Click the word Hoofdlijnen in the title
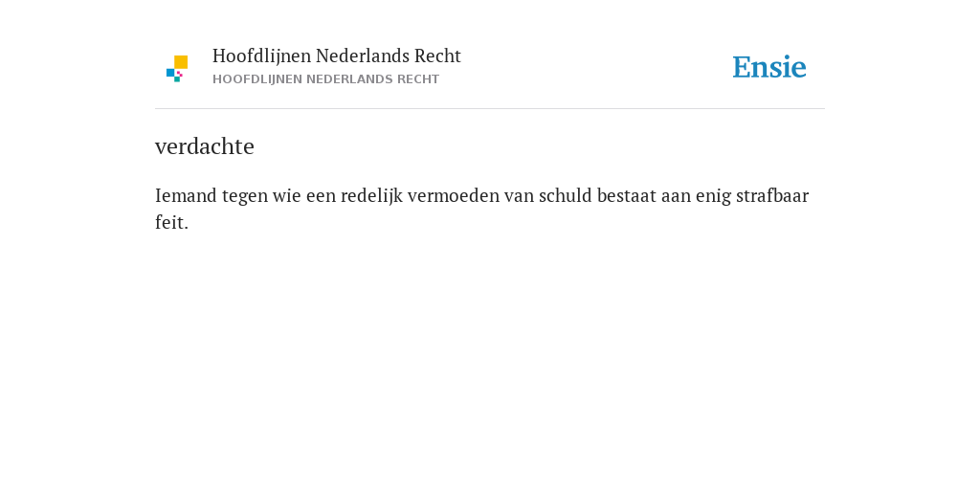This screenshot has height=490, width=980. pos(262,56)
